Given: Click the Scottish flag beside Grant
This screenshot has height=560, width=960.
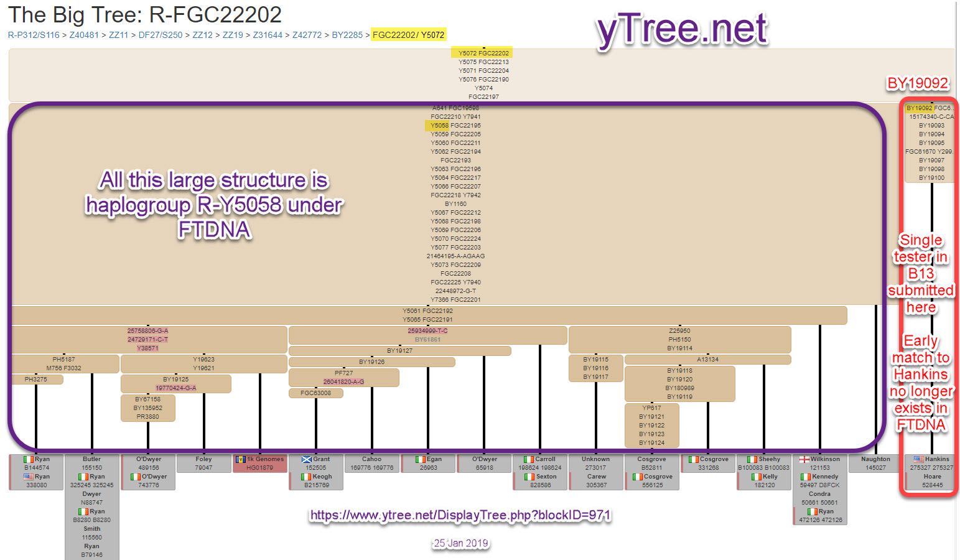Looking at the screenshot, I should coord(307,459).
